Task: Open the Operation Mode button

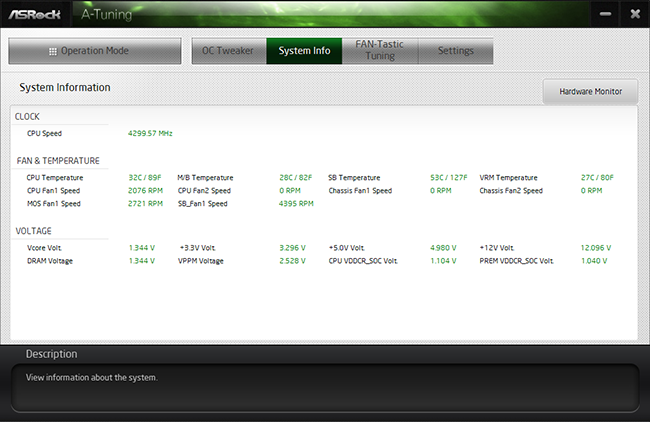Action: 95,51
